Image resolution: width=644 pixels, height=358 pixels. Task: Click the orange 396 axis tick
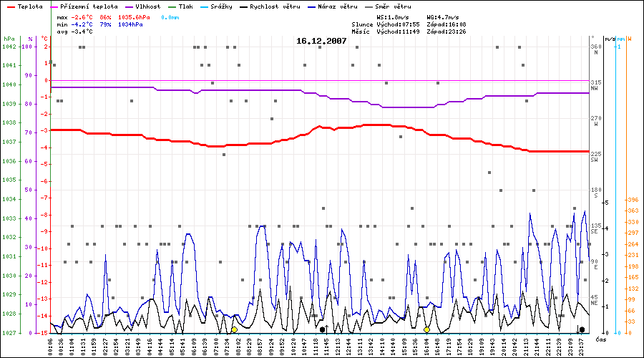pyautogui.click(x=633, y=200)
